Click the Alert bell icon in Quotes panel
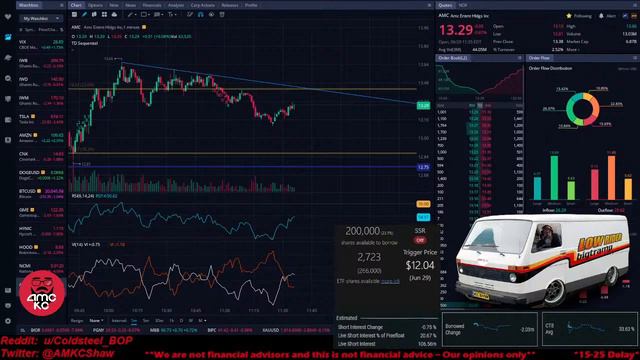640x360 pixels. (x=601, y=16)
